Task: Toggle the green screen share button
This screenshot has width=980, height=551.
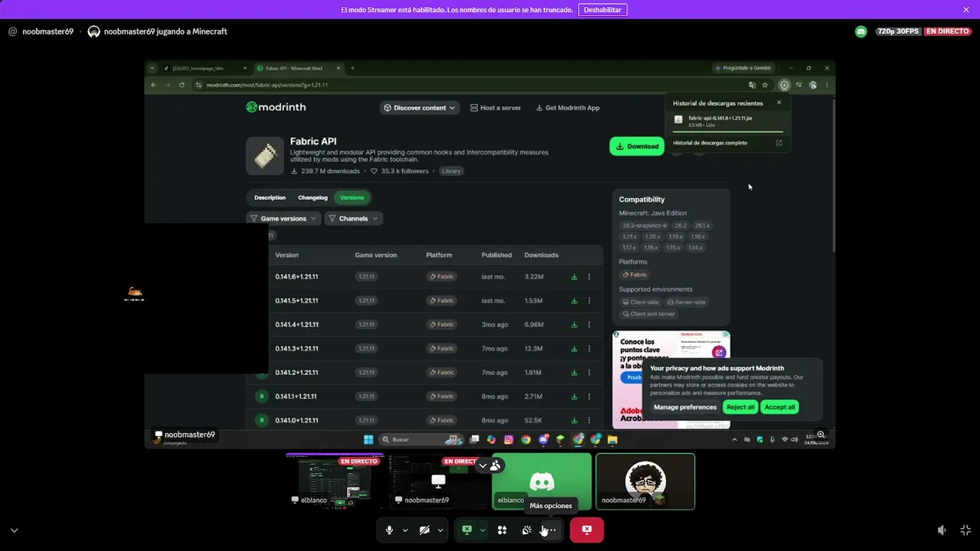Action: click(x=466, y=530)
